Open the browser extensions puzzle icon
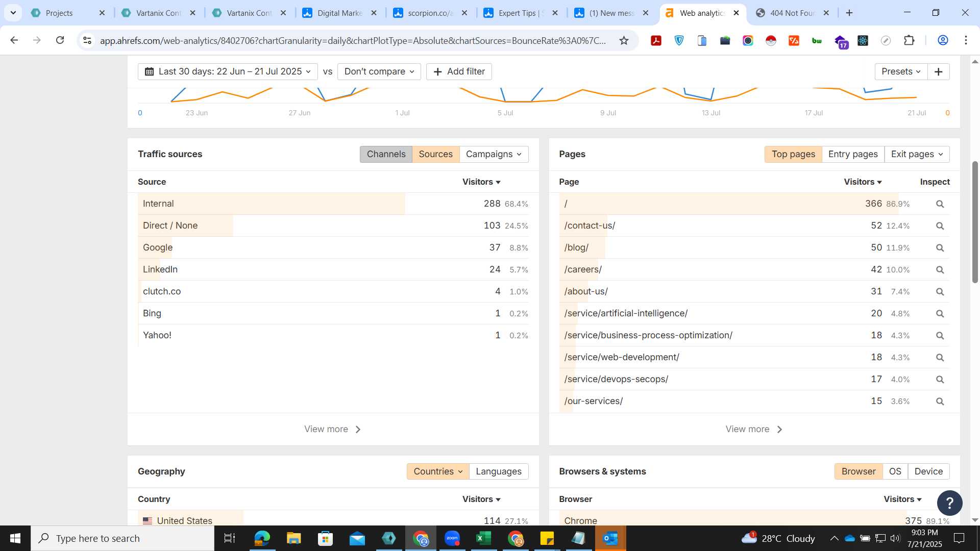Viewport: 980px width, 551px height. pos(909,41)
